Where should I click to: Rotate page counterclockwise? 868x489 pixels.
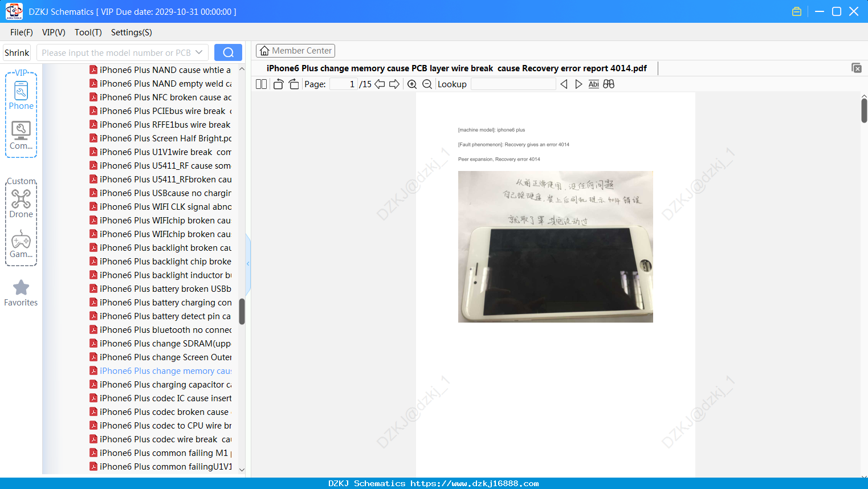tap(278, 84)
